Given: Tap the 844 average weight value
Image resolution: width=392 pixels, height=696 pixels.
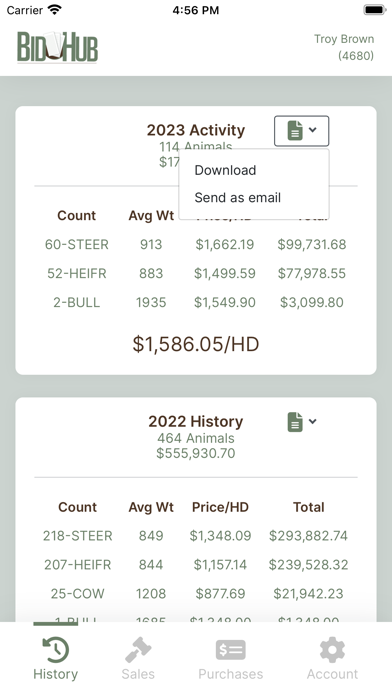Looking at the screenshot, I should pyautogui.click(x=151, y=565).
